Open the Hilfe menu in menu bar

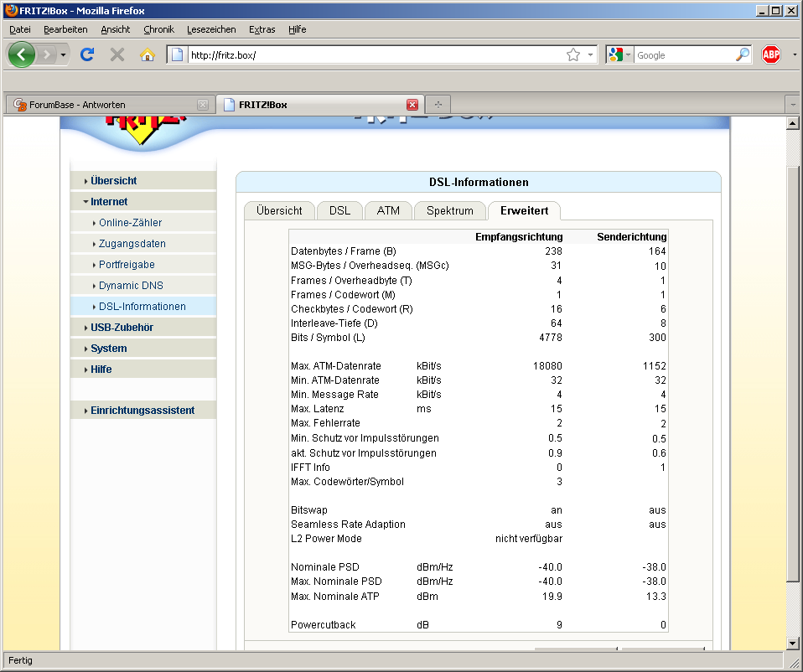(297, 29)
